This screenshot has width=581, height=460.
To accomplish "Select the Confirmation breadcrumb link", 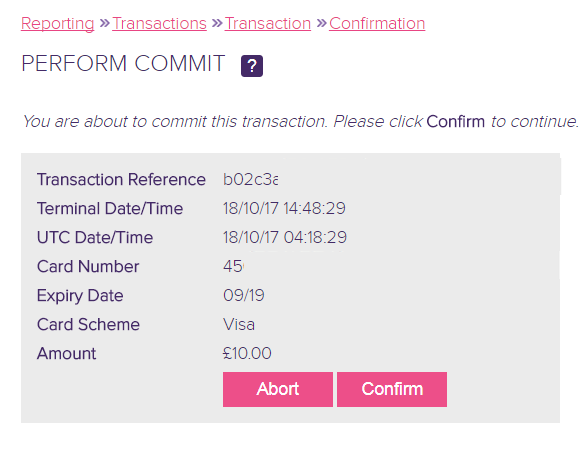I will point(377,24).
